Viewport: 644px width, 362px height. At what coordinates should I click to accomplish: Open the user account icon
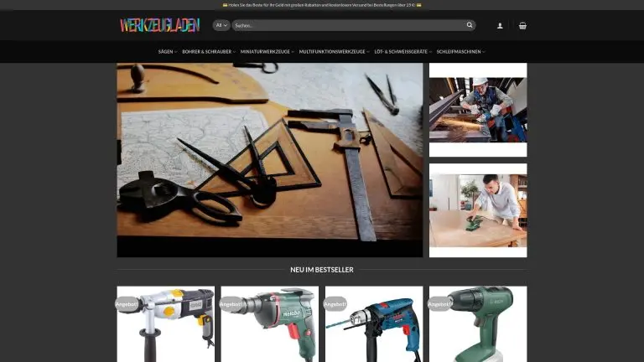pyautogui.click(x=501, y=25)
